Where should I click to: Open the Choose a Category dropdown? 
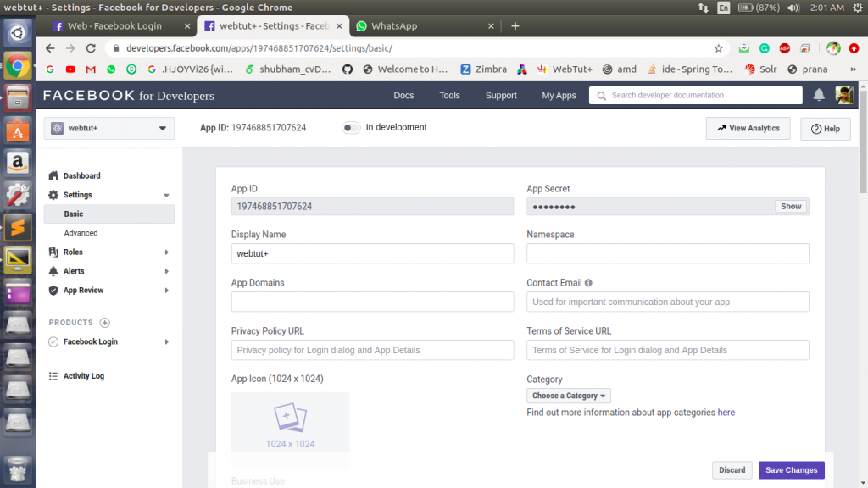[569, 396]
